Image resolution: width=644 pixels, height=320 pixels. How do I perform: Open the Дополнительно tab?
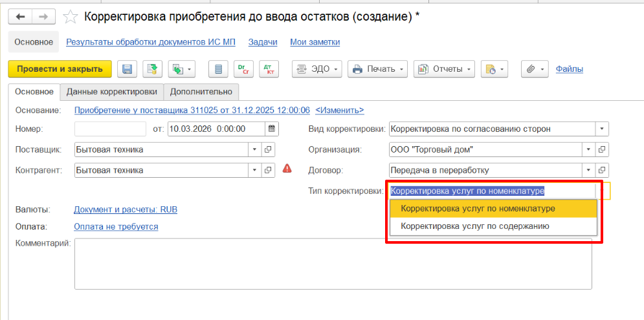201,92
